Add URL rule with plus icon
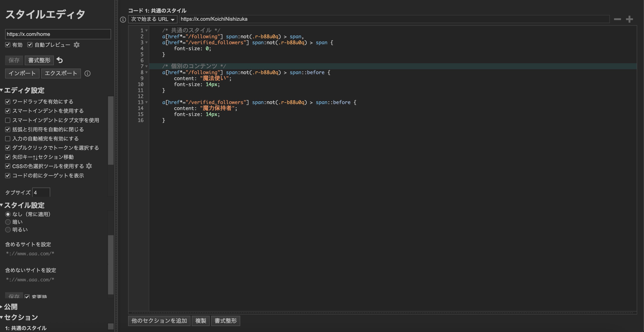The image size is (644, 332). tap(629, 19)
